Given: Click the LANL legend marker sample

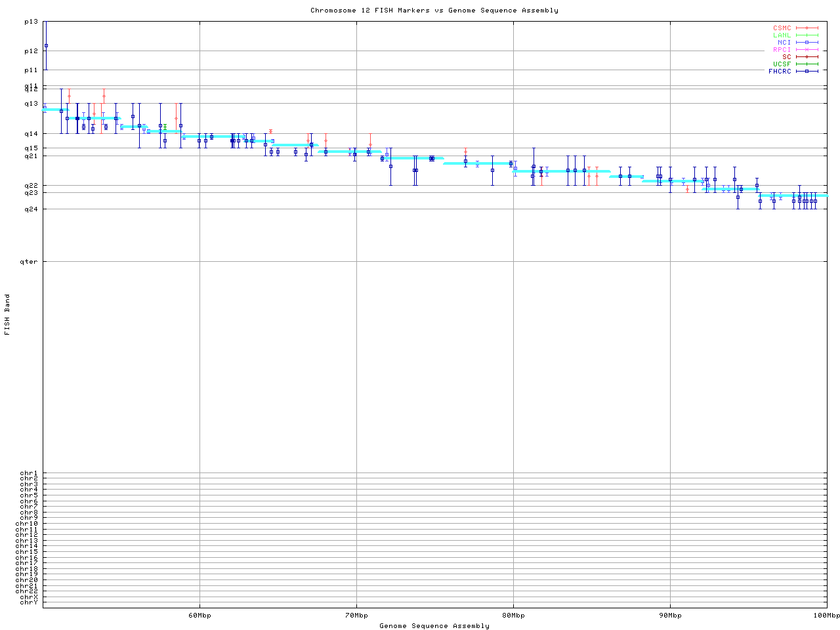Looking at the screenshot, I should click(x=807, y=35).
